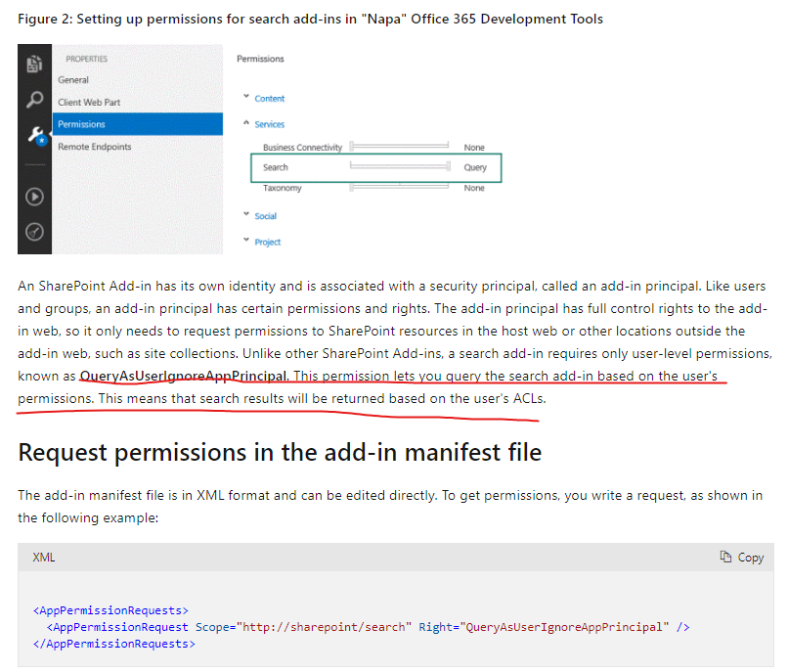789x672 pixels.
Task: Click None value beside Business Connectivity
Action: point(474,148)
